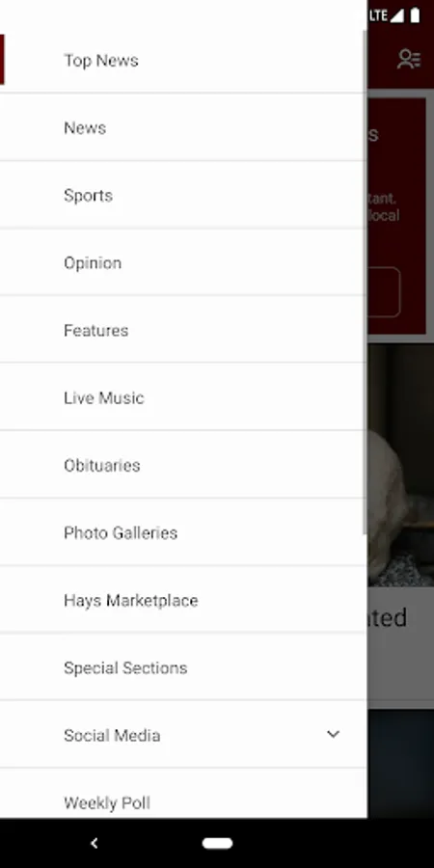The height and width of the screenshot is (868, 434).
Task: Go to the Sports section
Action: click(x=182, y=196)
